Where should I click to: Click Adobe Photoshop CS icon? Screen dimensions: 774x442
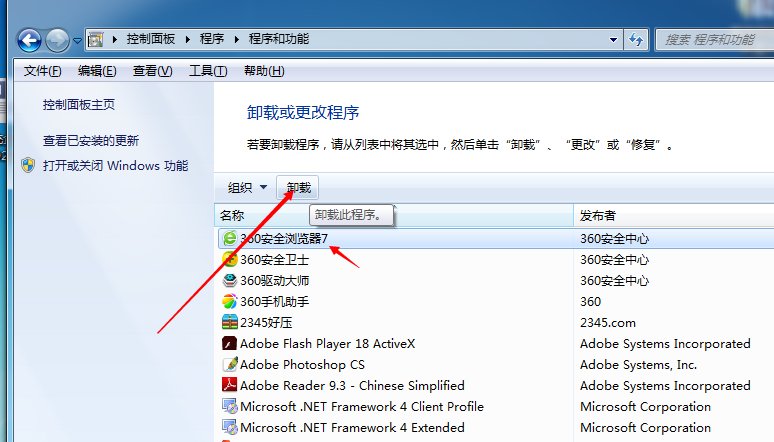point(230,364)
